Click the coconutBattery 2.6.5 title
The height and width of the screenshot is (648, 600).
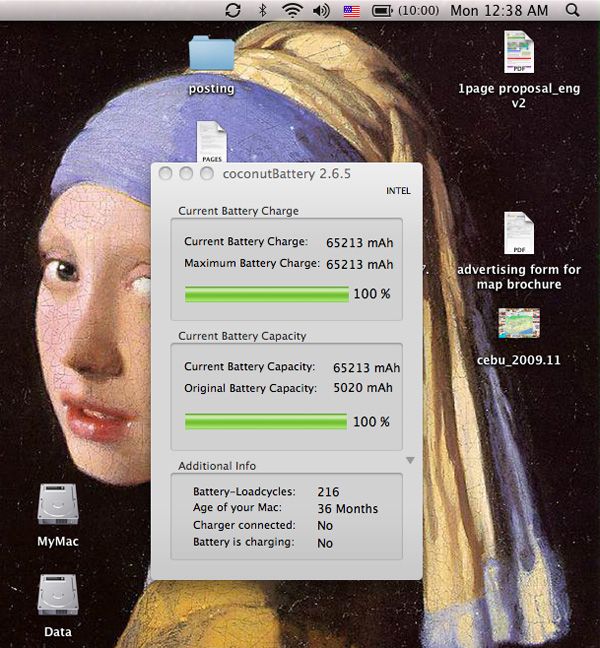click(x=287, y=174)
